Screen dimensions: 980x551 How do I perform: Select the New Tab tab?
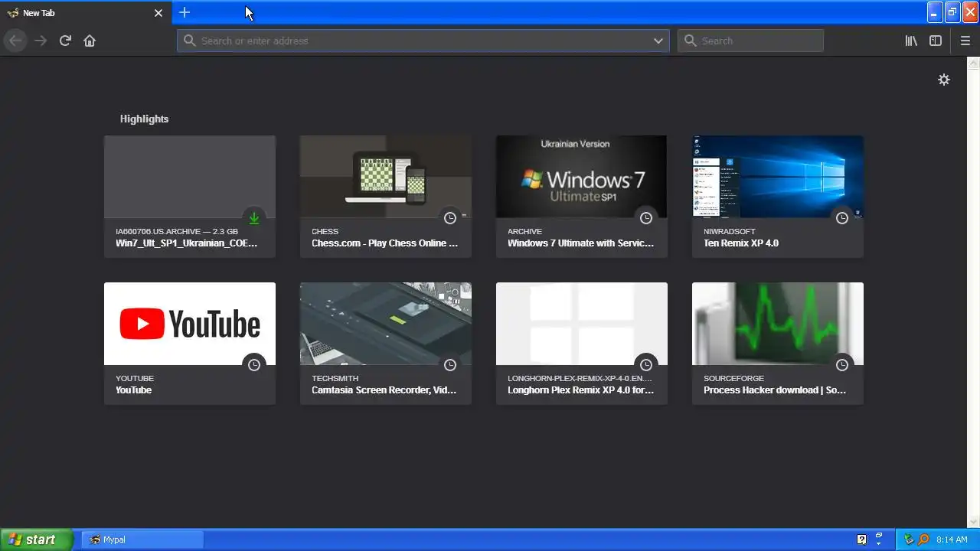tap(86, 13)
